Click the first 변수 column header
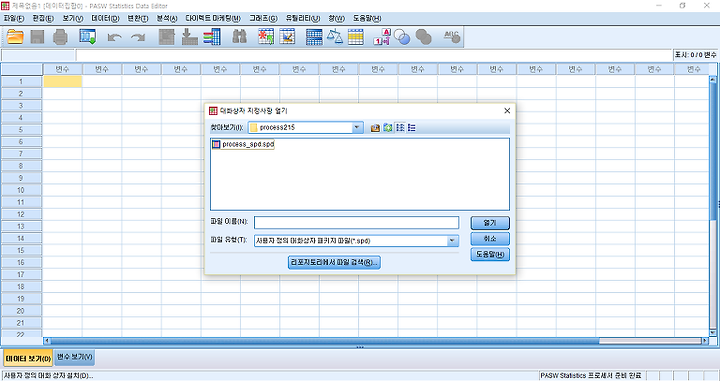The height and width of the screenshot is (381, 720). (62, 69)
